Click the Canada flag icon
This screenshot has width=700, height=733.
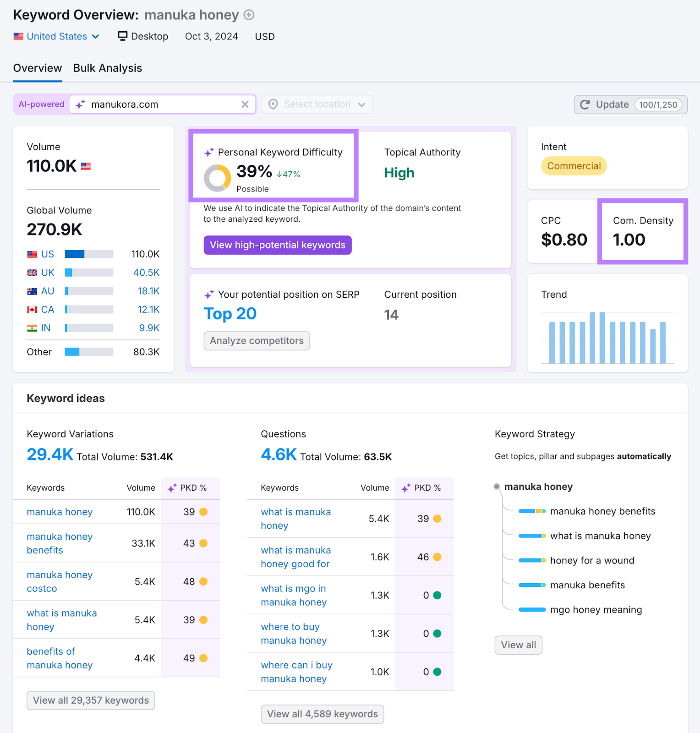(x=32, y=310)
